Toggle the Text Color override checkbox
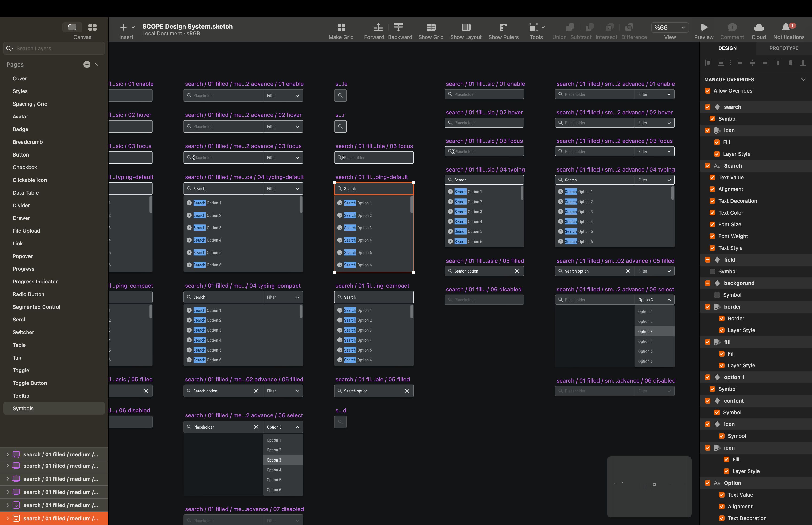 [712, 213]
